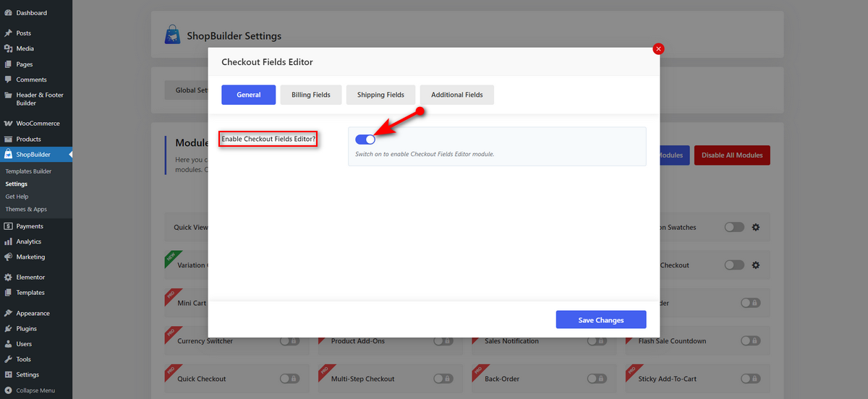
Task: Close the Checkout Fields Editor popup
Action: (x=658, y=48)
